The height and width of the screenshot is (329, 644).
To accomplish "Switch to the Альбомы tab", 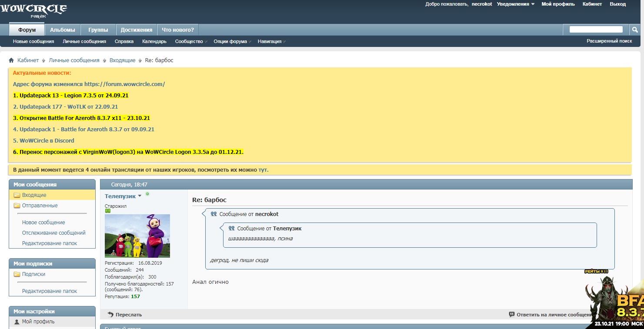I will [x=63, y=30].
